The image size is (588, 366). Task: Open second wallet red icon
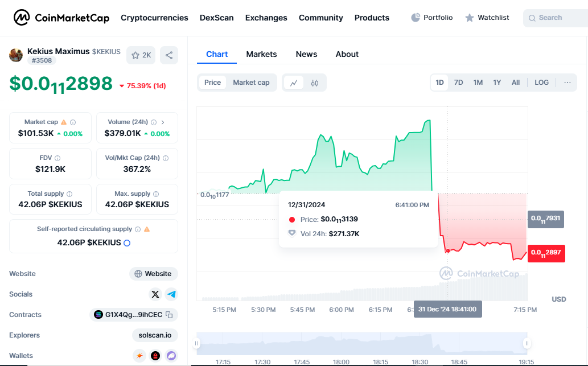tap(155, 356)
